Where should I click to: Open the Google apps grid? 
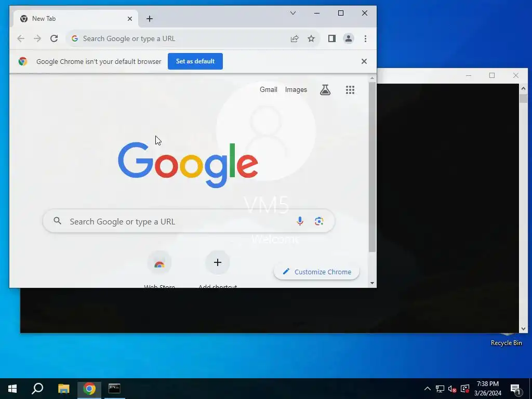tap(350, 90)
